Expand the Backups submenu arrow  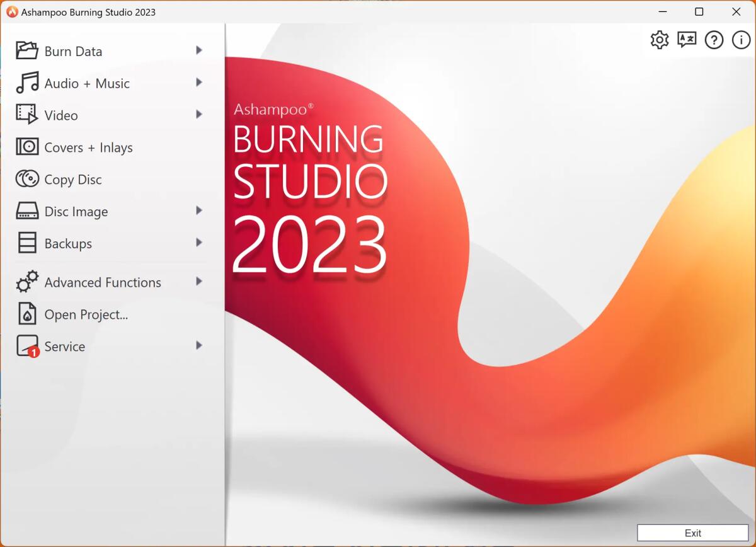point(199,243)
